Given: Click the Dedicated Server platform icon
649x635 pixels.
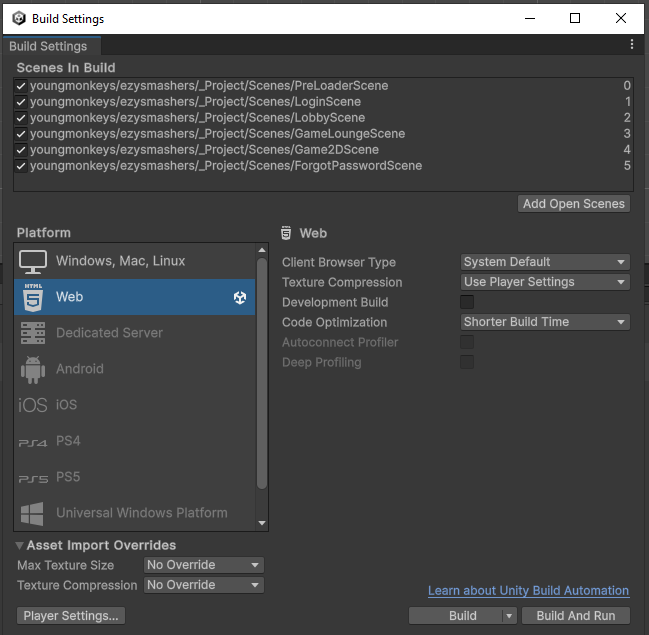Looking at the screenshot, I should pyautogui.click(x=33, y=333).
